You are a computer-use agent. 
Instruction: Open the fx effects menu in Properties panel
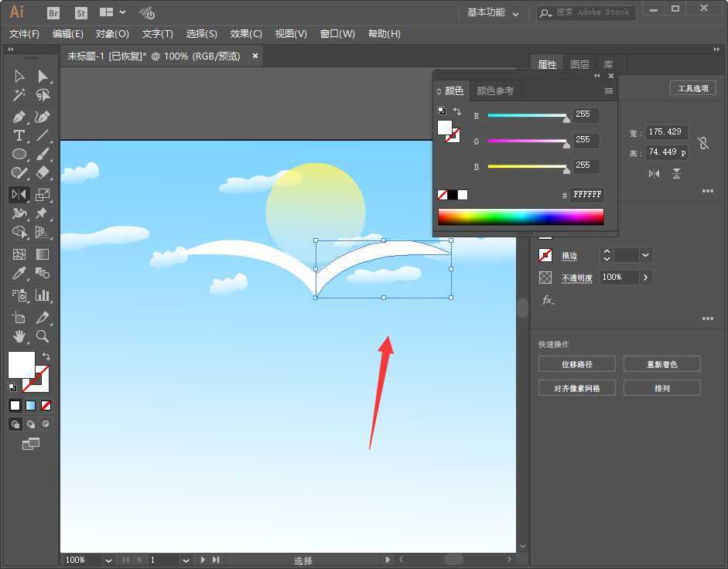tap(547, 301)
